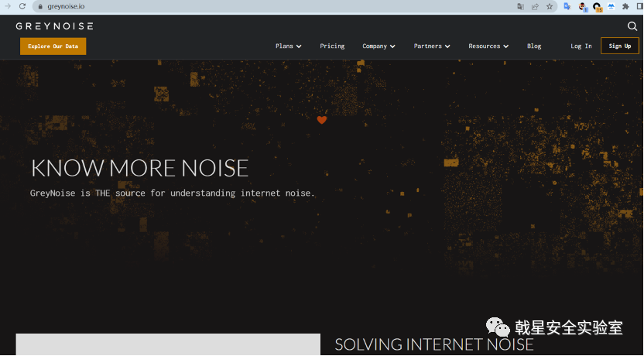
Task: Reload the page with the refresh icon
Action: [x=22, y=6]
